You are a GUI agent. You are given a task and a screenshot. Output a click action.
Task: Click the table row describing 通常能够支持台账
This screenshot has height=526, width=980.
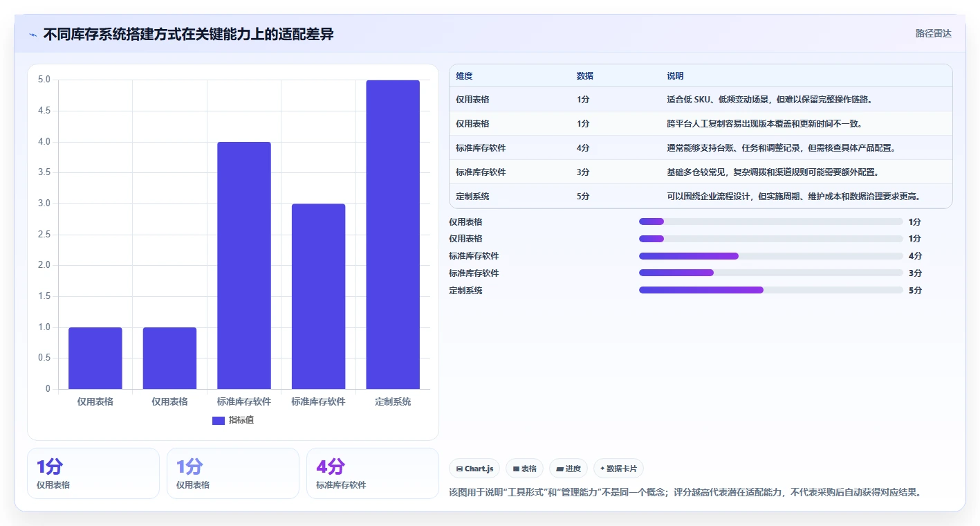coord(701,147)
